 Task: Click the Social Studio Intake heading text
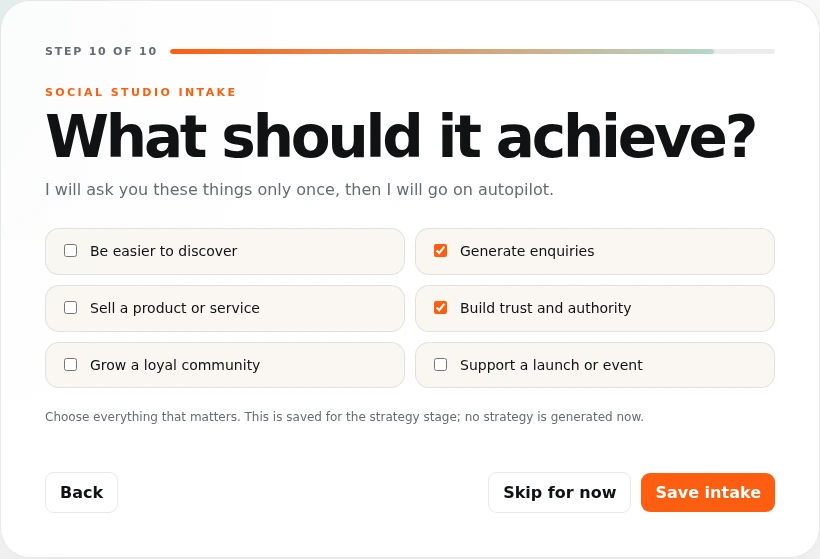tap(141, 92)
